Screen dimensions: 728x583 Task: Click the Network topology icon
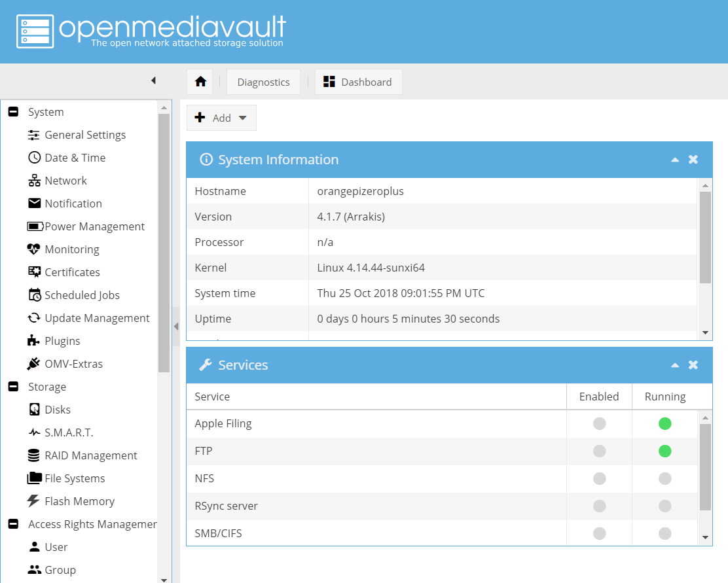pos(34,181)
